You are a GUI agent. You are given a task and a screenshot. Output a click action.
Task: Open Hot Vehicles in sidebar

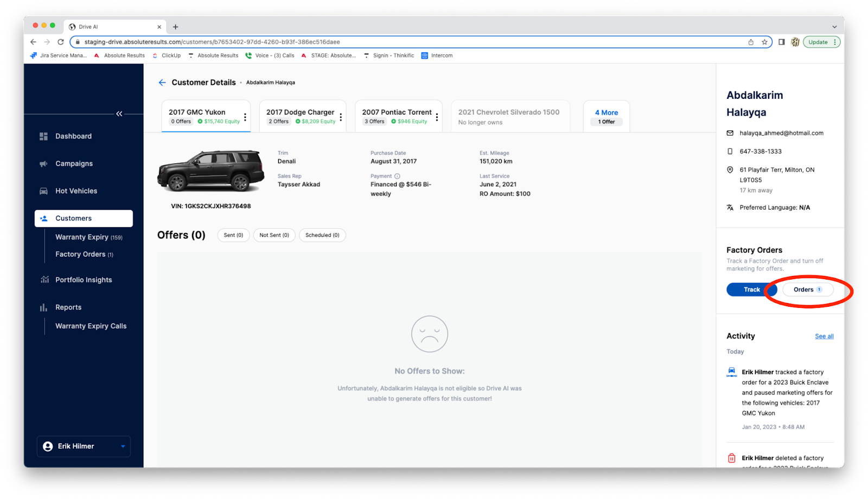(x=76, y=191)
